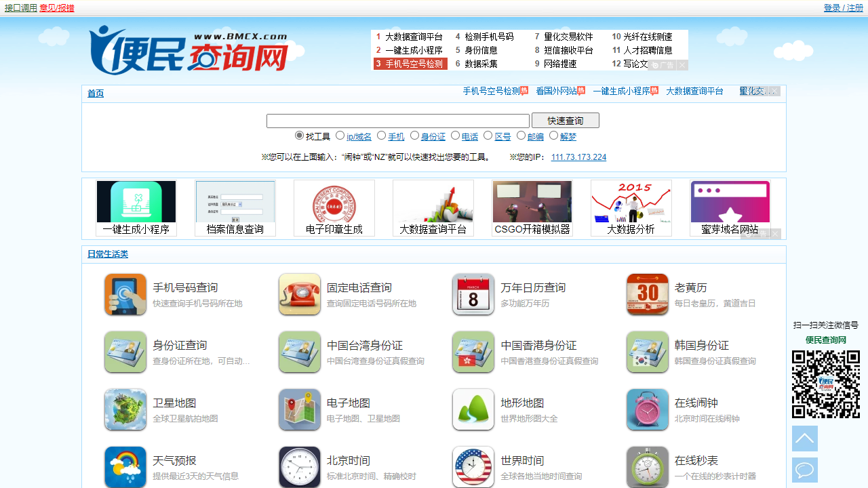Open the 在线闹钟 alarm clock icon
This screenshot has width=868, height=488.
click(x=648, y=409)
